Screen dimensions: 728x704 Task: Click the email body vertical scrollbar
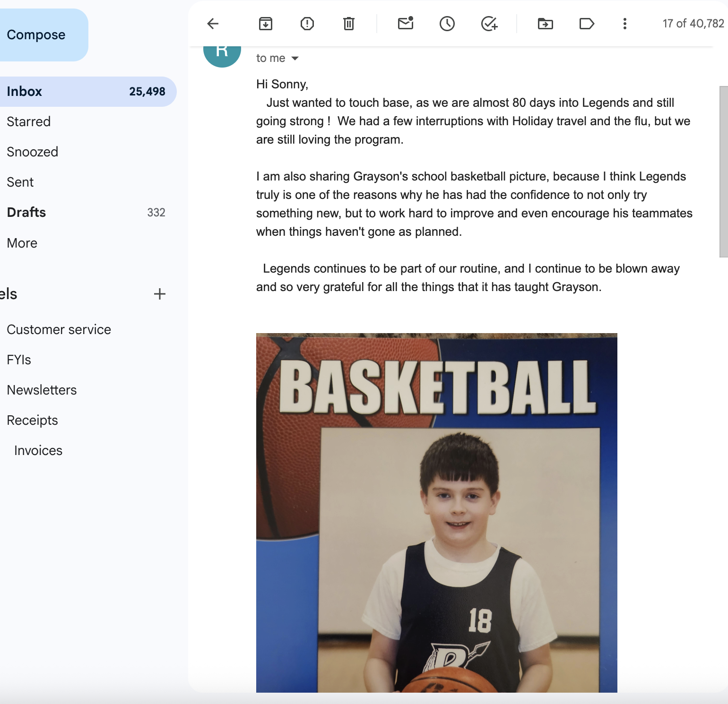724,172
